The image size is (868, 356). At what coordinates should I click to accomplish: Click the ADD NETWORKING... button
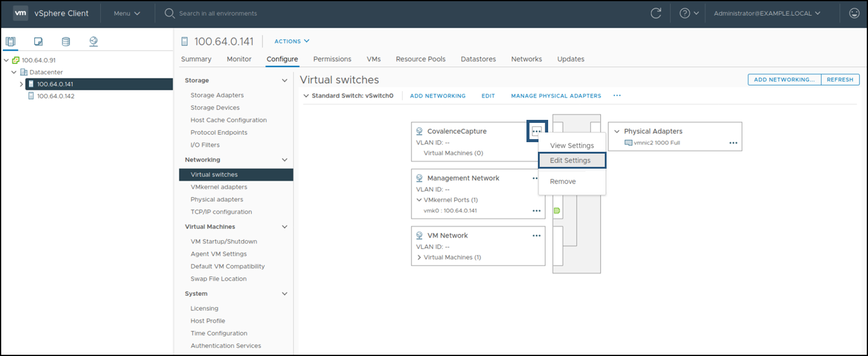(784, 80)
